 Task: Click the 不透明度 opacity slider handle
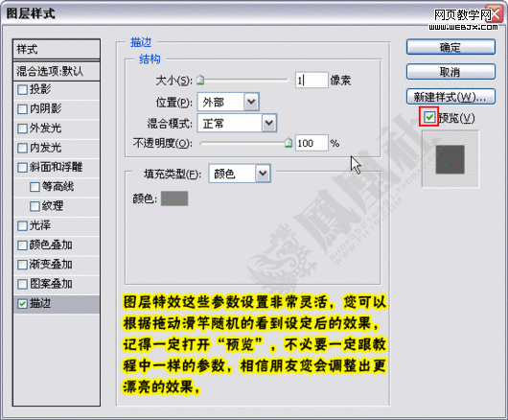[x=289, y=142]
